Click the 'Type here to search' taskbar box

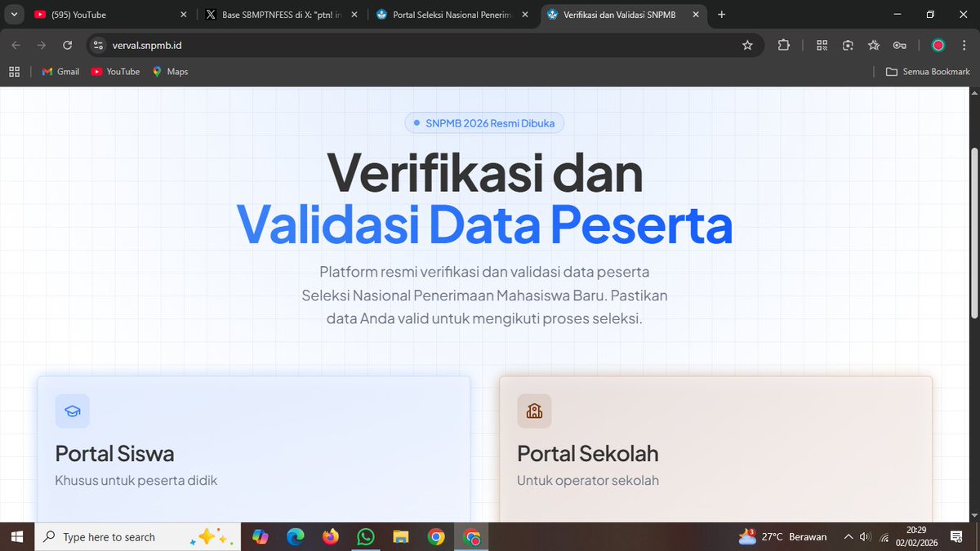click(x=139, y=537)
